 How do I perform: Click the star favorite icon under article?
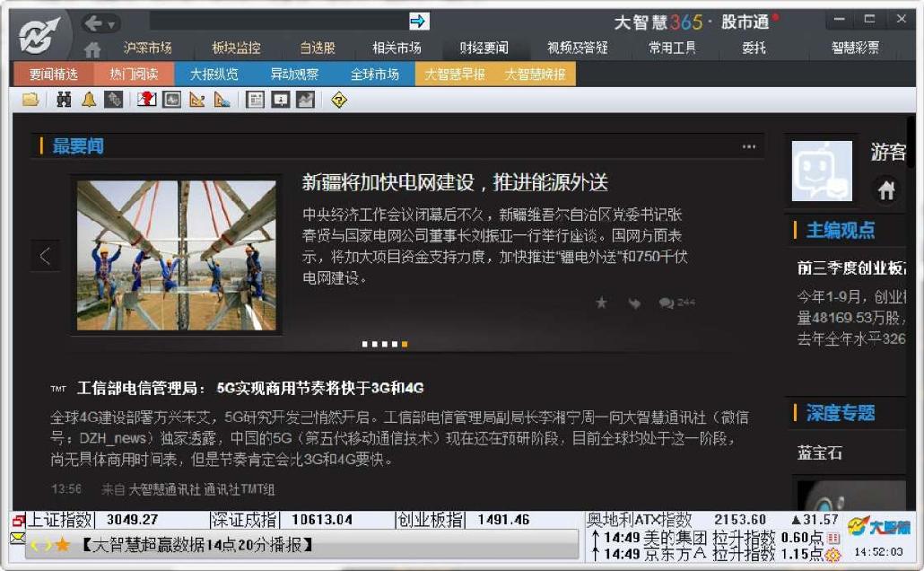pyautogui.click(x=601, y=303)
